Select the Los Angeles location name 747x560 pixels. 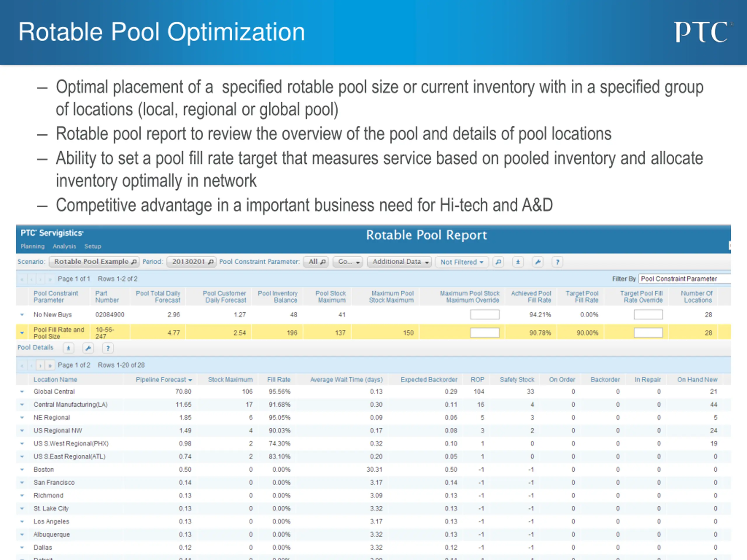51,521
